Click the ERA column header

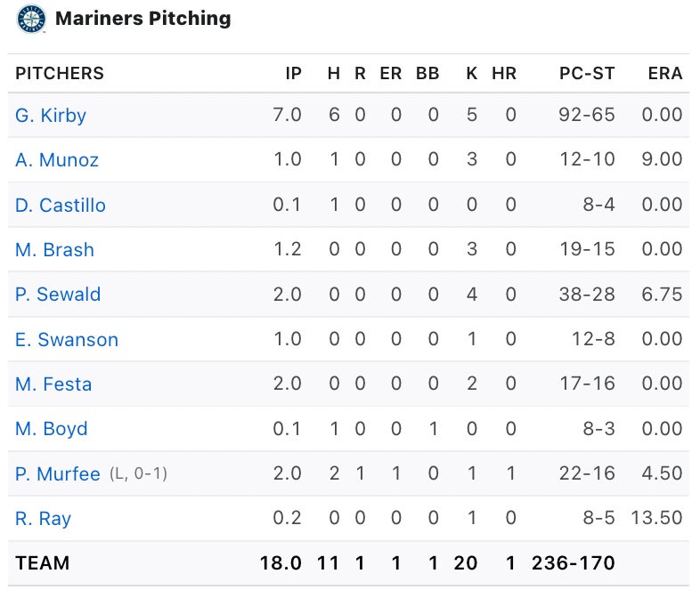(x=665, y=74)
